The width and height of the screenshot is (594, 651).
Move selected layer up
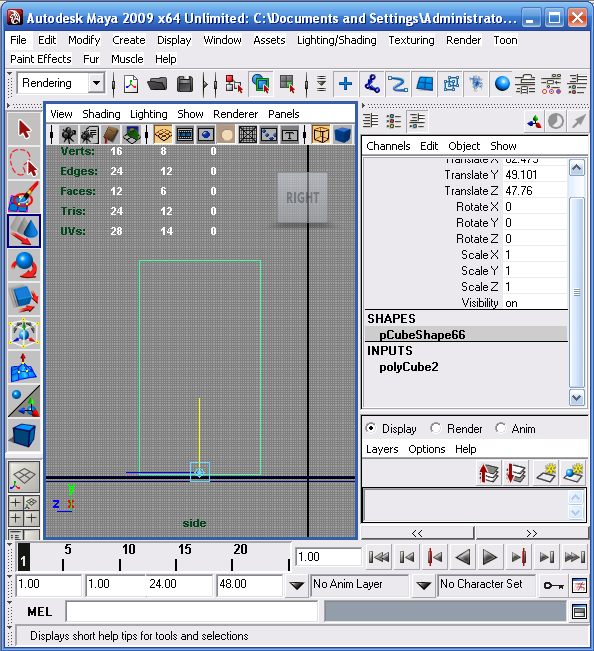pyautogui.click(x=489, y=473)
